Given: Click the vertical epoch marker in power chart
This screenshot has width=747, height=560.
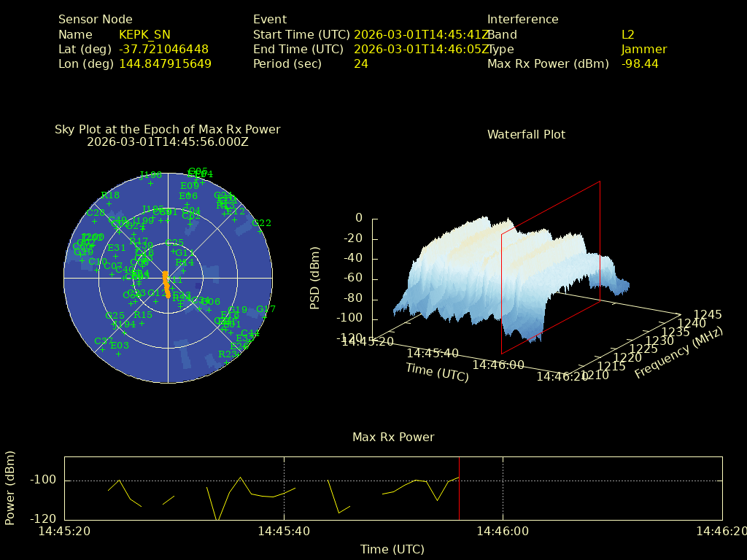Looking at the screenshot, I should coord(459,489).
